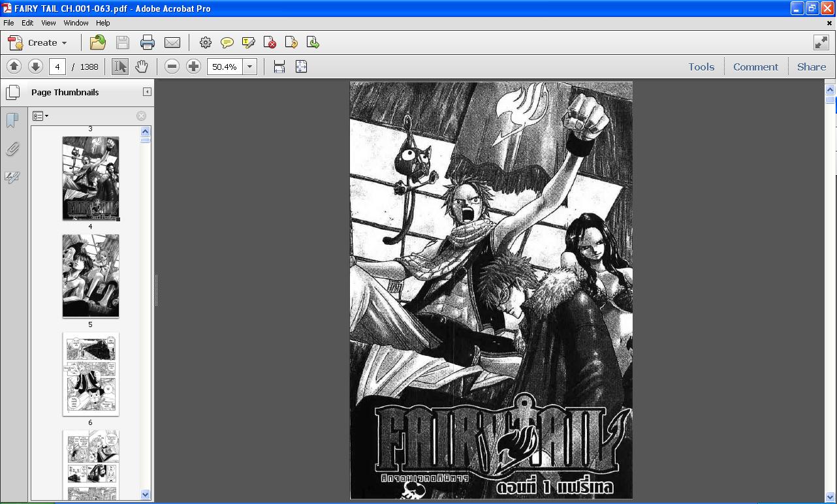Click the thumbnail panel scroll down arrow
Image resolution: width=837 pixels, height=504 pixels.
tap(146, 495)
